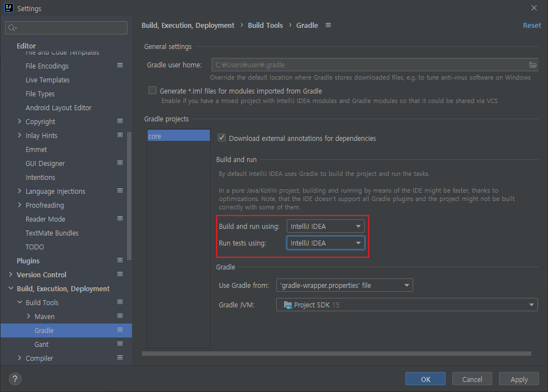Open Android Layout Editor settings
This screenshot has width=548, height=392.
tap(58, 108)
